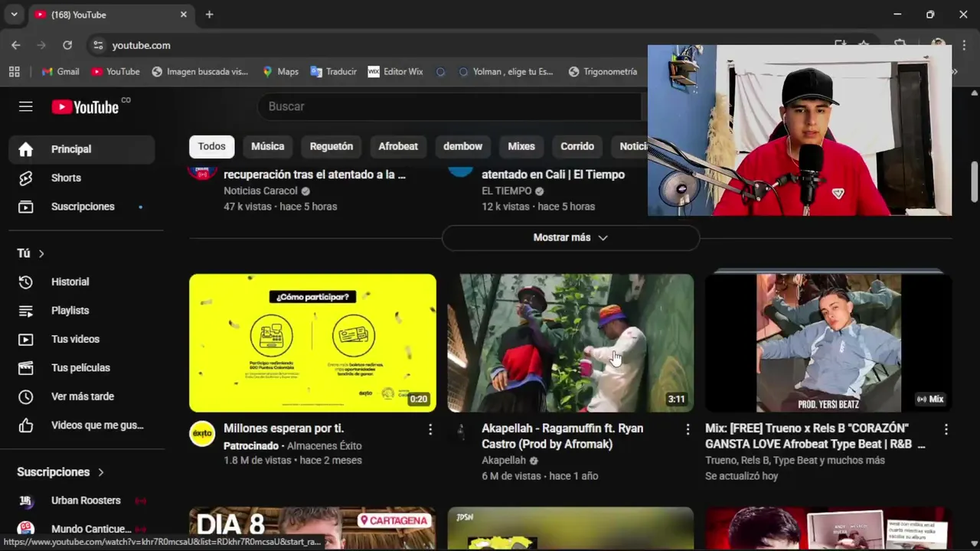Click the page vertical scrollbar thumb
This screenshot has width=980, height=551.
974,181
